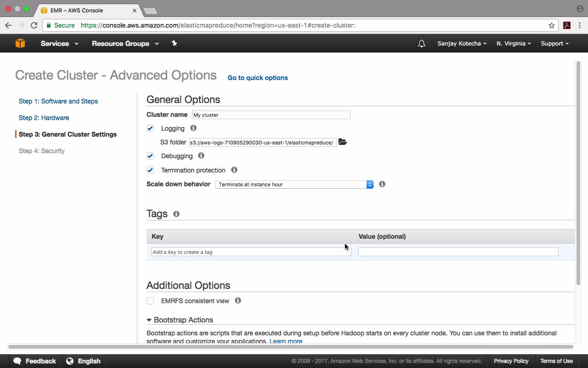The height and width of the screenshot is (368, 588).
Task: Disable the Debugging checkbox
Action: pyautogui.click(x=150, y=156)
